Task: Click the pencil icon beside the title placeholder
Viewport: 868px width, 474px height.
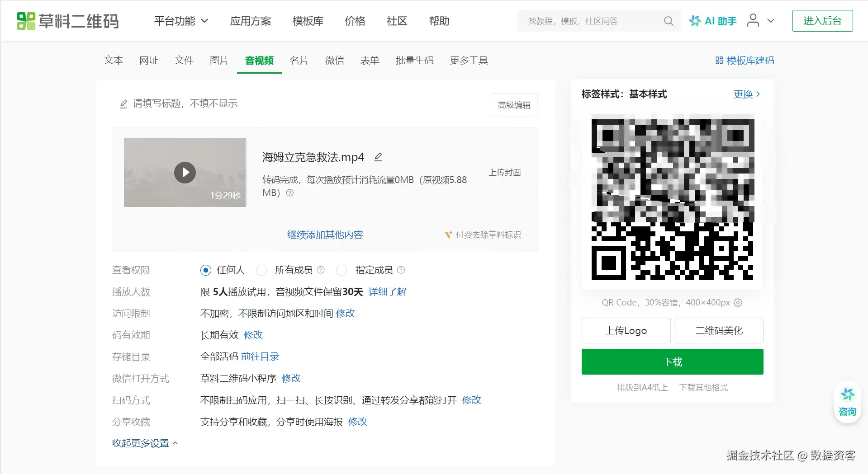Action: pos(123,104)
